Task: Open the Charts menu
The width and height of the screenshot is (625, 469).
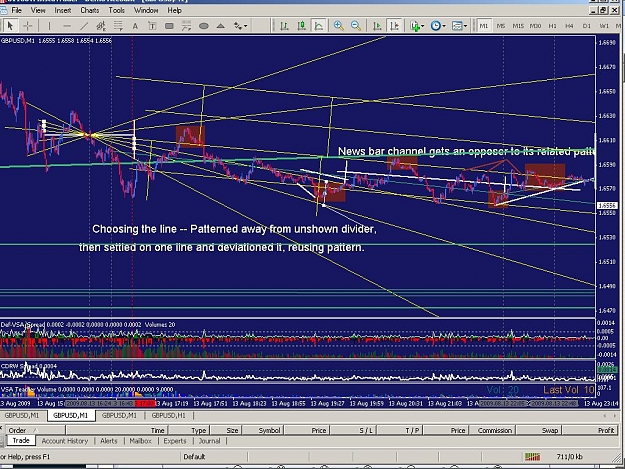Action: coord(90,10)
